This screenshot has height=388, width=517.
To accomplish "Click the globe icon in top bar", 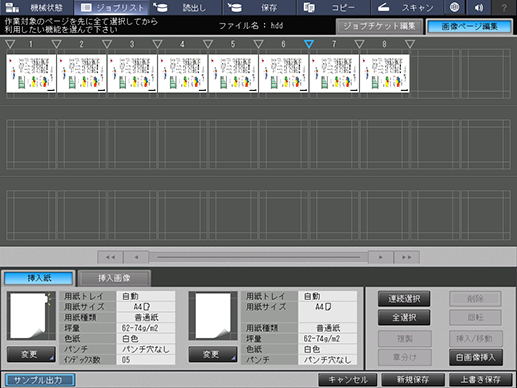I will coord(454,7).
